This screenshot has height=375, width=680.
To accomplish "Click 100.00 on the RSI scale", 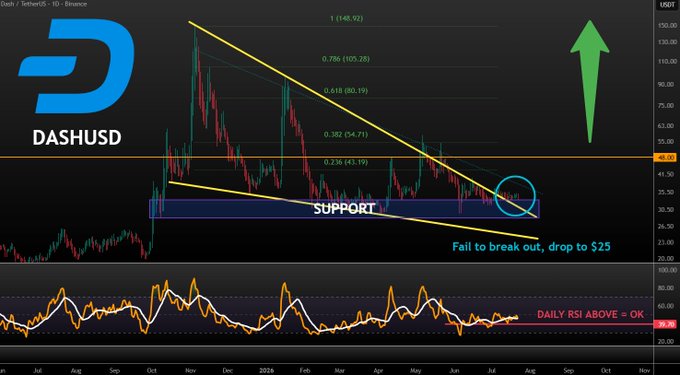I will (x=666, y=270).
